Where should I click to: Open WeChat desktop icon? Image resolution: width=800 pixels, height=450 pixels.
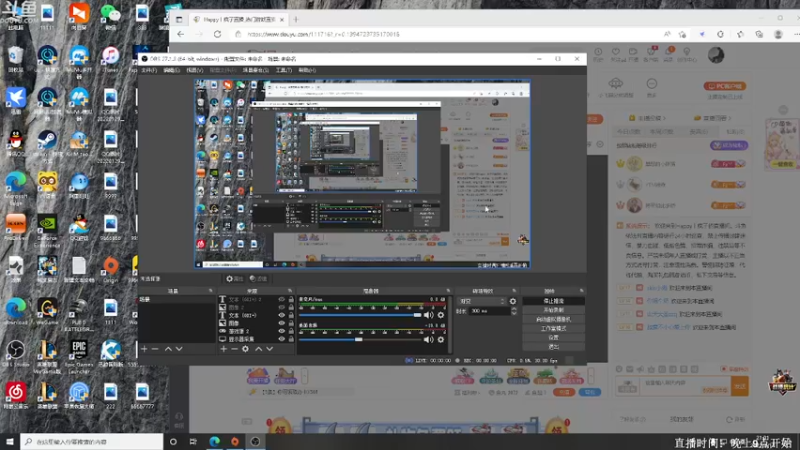[x=110, y=13]
